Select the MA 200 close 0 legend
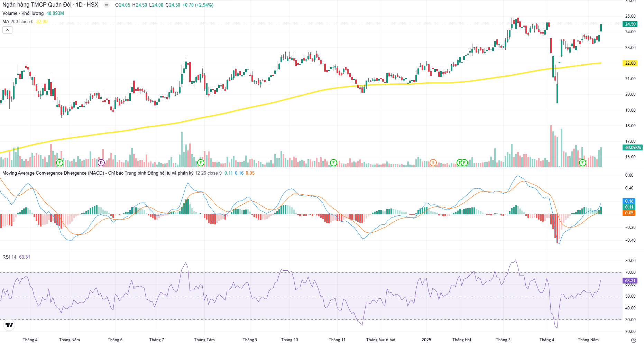644x344 pixels. pos(18,21)
